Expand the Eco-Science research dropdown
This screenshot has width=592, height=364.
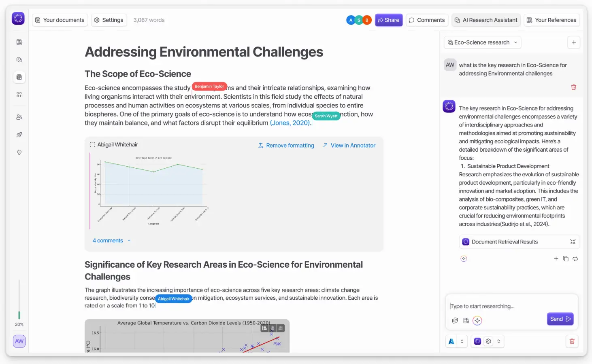pos(483,42)
